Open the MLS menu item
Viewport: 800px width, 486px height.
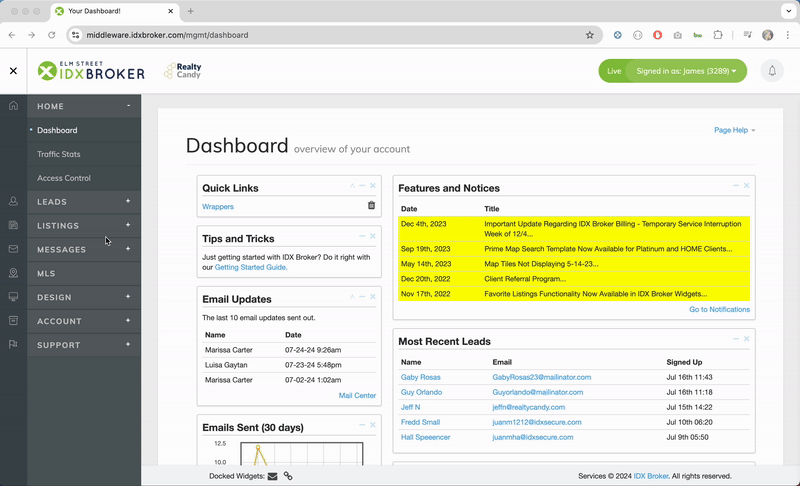46,273
